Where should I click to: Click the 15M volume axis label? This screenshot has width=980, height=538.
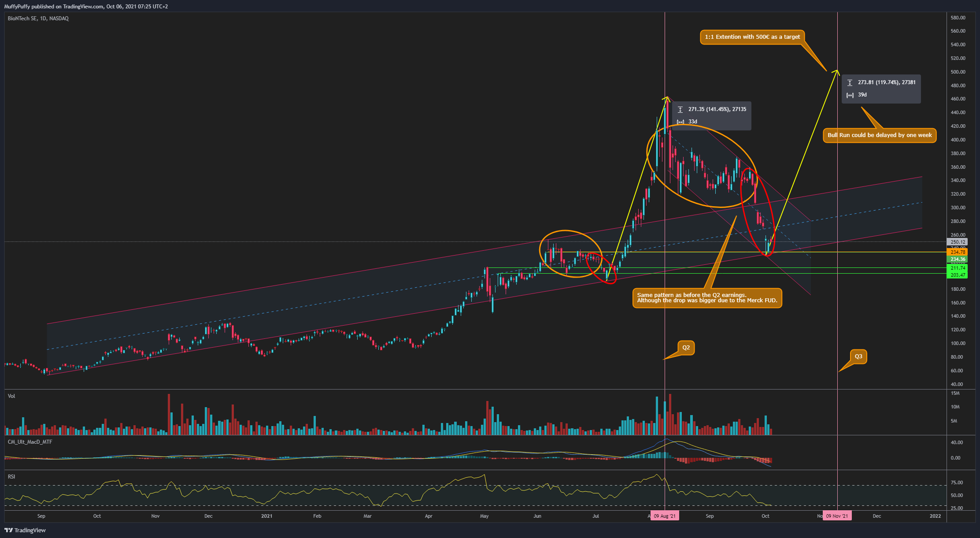(955, 393)
